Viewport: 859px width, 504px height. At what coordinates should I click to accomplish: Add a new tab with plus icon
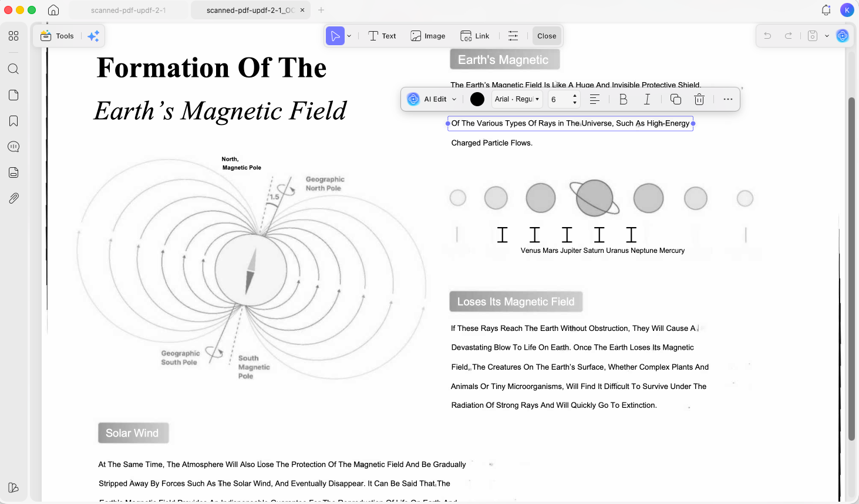tap(321, 10)
